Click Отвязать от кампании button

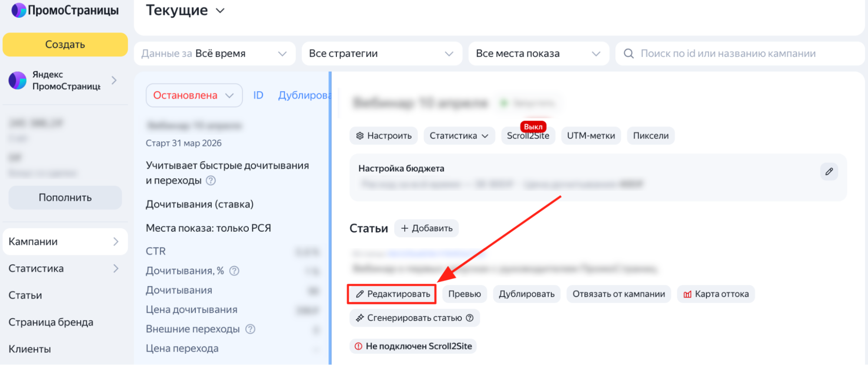point(619,294)
